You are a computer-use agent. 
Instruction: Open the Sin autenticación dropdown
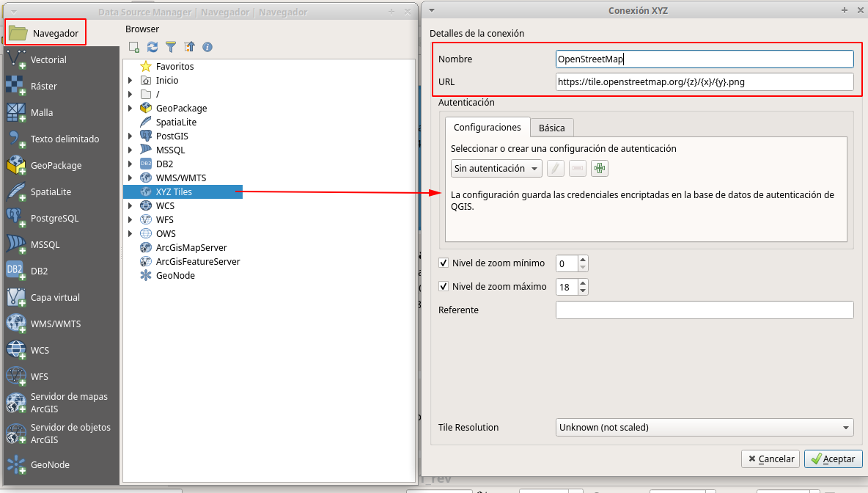coord(496,169)
